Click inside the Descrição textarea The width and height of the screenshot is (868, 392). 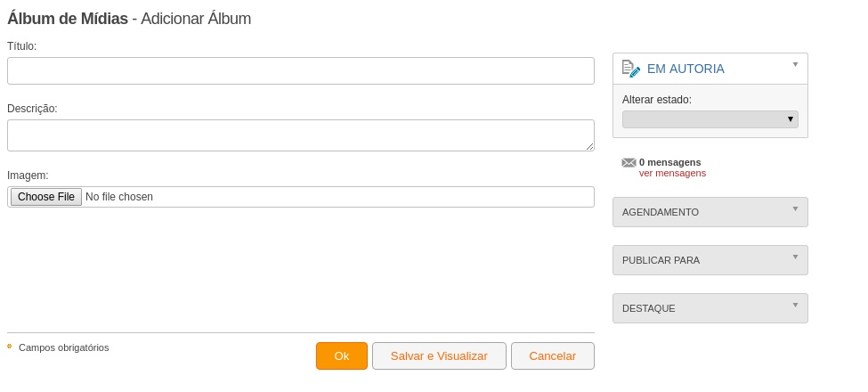click(x=301, y=135)
